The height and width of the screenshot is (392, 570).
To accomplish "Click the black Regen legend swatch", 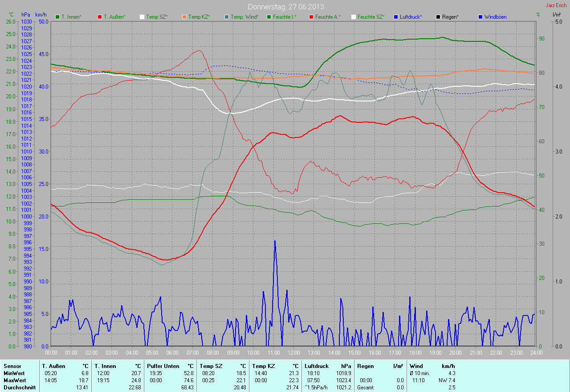I will pos(438,17).
